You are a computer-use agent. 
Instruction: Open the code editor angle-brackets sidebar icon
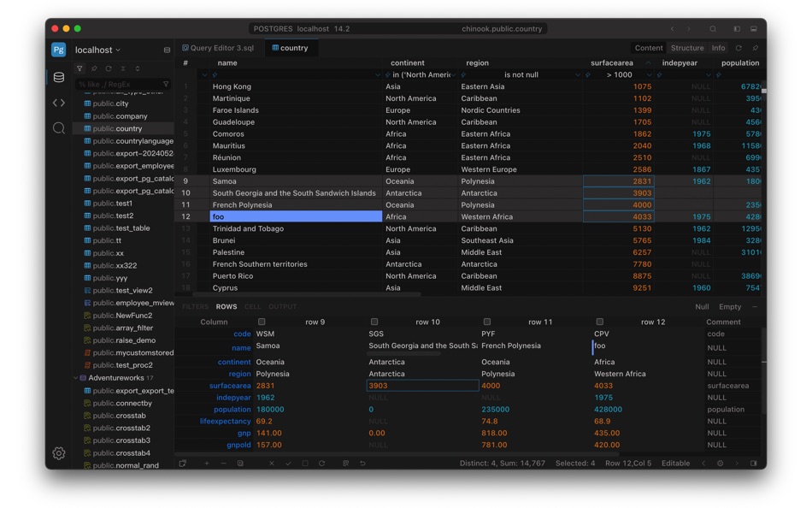pos(58,103)
